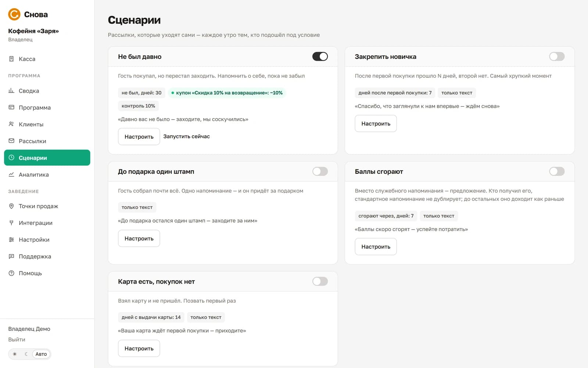The image size is (588, 368).
Task: Enable the «Закрепить новичка» scenario toggle
Action: coord(557,56)
